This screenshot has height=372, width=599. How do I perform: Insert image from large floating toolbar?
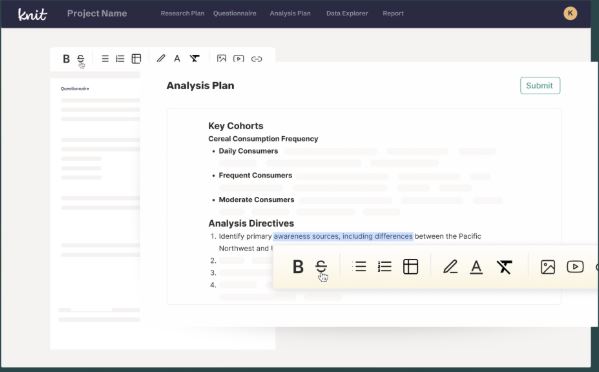[x=548, y=267]
